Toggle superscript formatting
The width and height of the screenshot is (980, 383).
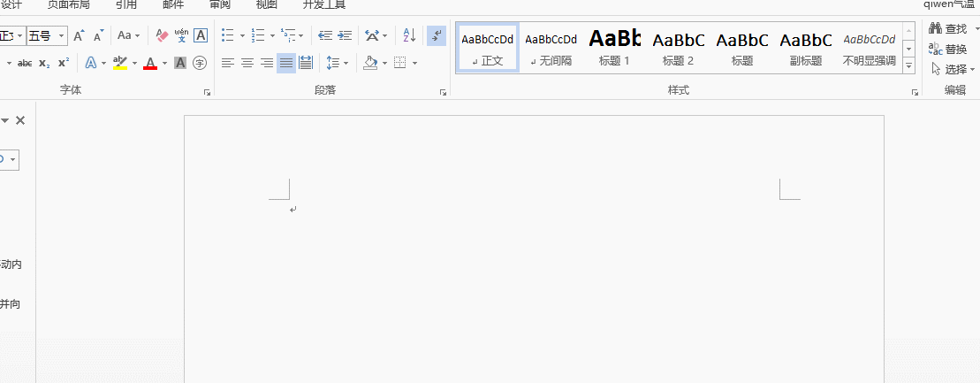point(63,63)
